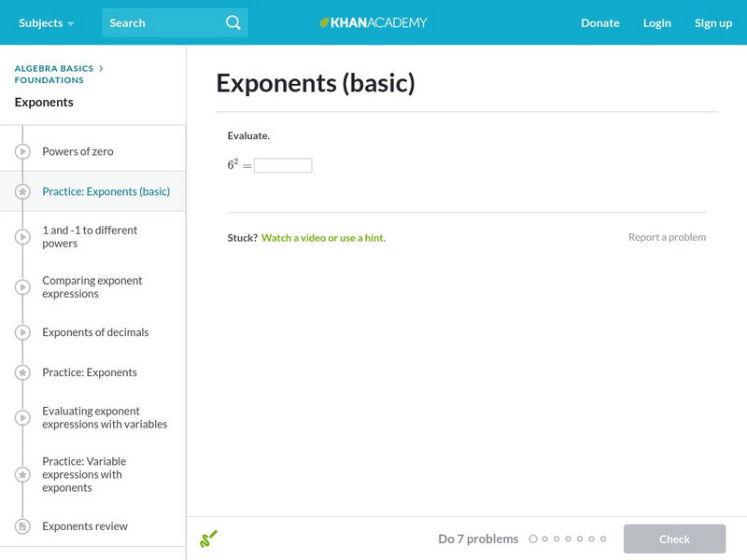The width and height of the screenshot is (747, 560).
Task: Click the Khan Academy logo
Action: coord(373,22)
